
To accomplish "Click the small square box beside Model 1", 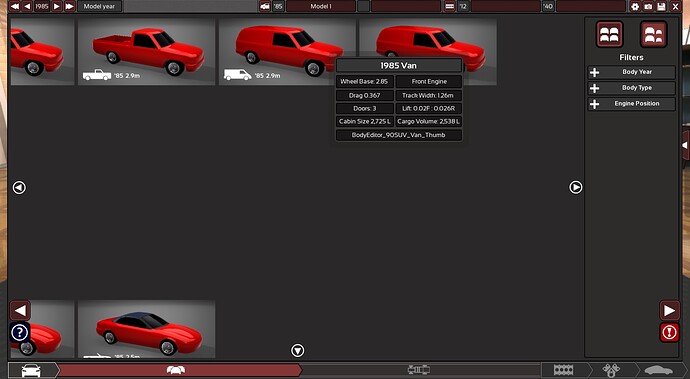I will click(363, 6).
